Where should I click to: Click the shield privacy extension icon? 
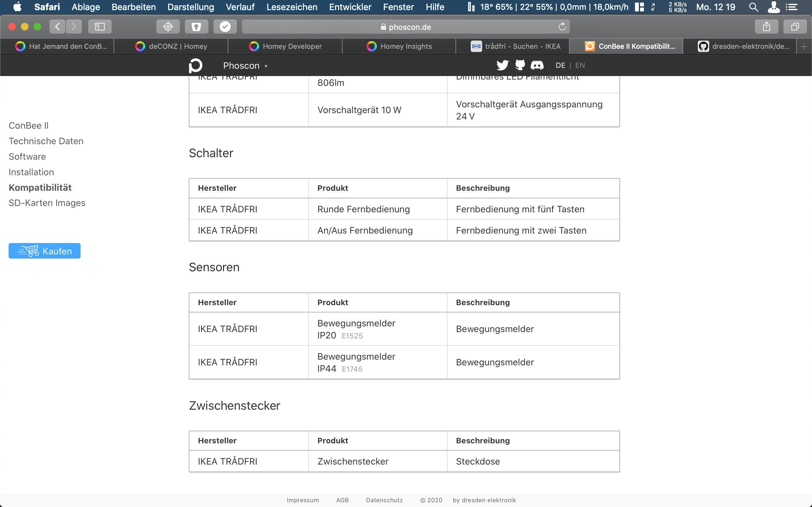196,27
